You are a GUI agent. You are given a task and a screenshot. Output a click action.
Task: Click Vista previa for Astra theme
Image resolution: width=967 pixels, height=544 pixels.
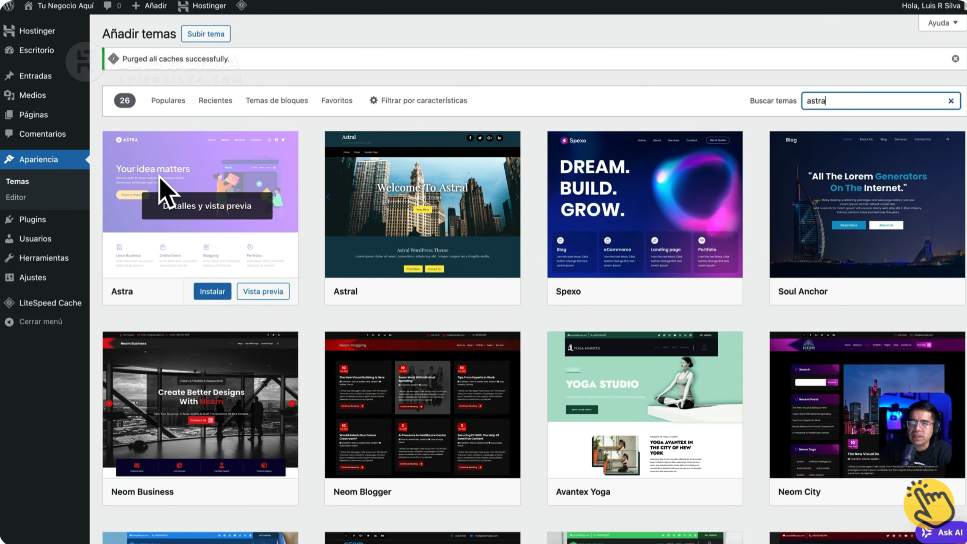[263, 291]
